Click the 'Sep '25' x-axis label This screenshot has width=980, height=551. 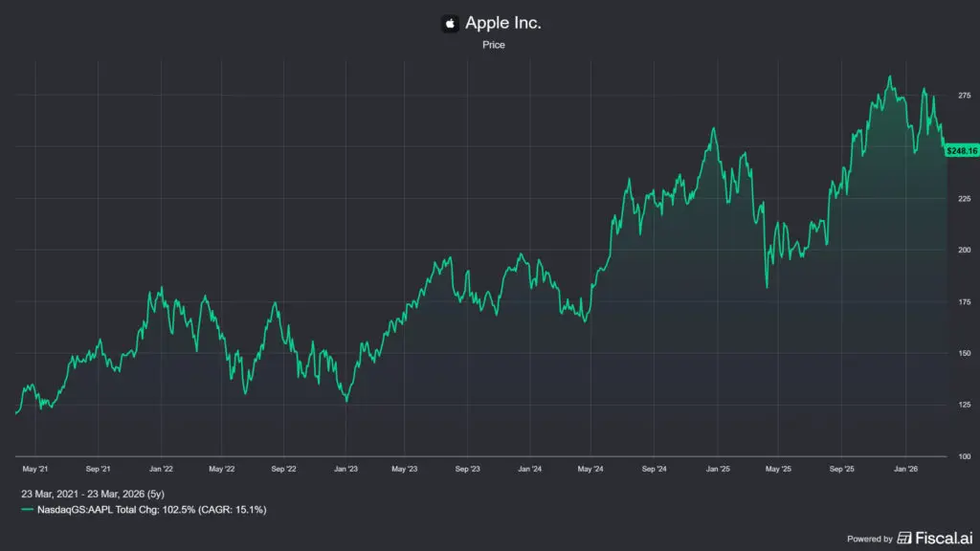coord(841,469)
